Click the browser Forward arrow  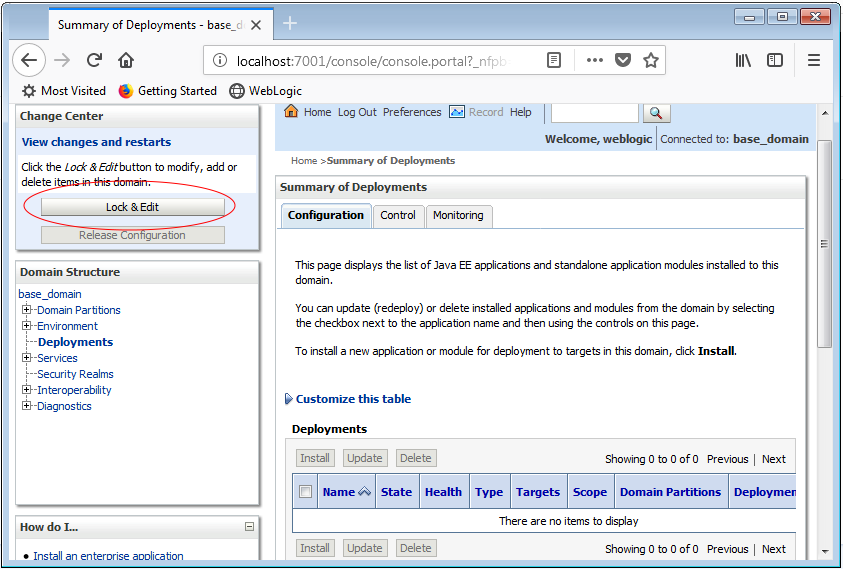click(62, 60)
